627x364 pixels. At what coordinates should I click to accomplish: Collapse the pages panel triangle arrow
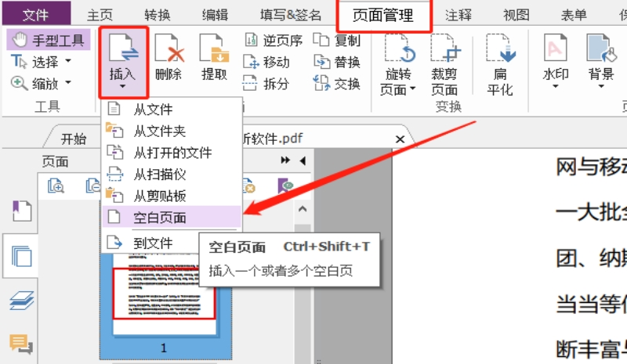(x=303, y=160)
